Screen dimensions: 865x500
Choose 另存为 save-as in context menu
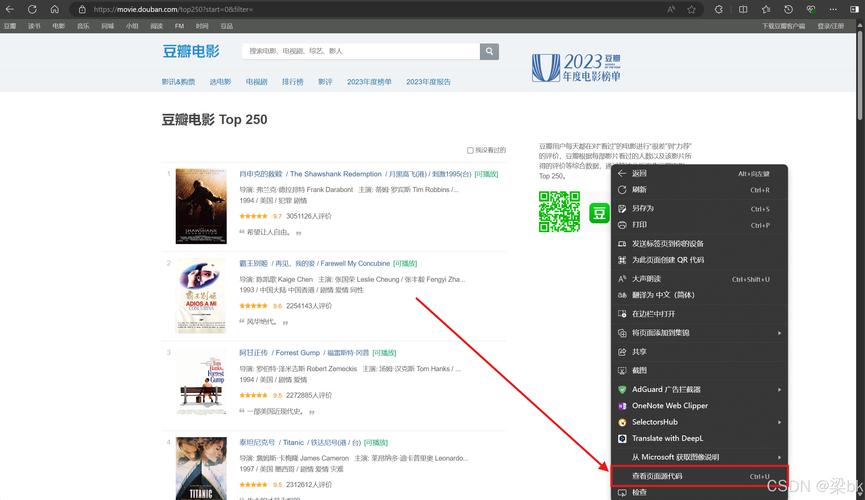699,209
